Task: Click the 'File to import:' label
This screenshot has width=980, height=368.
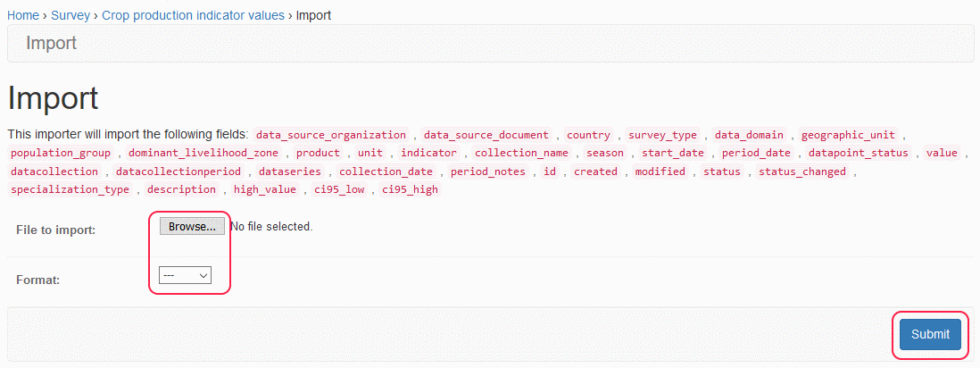Action: pyautogui.click(x=56, y=230)
